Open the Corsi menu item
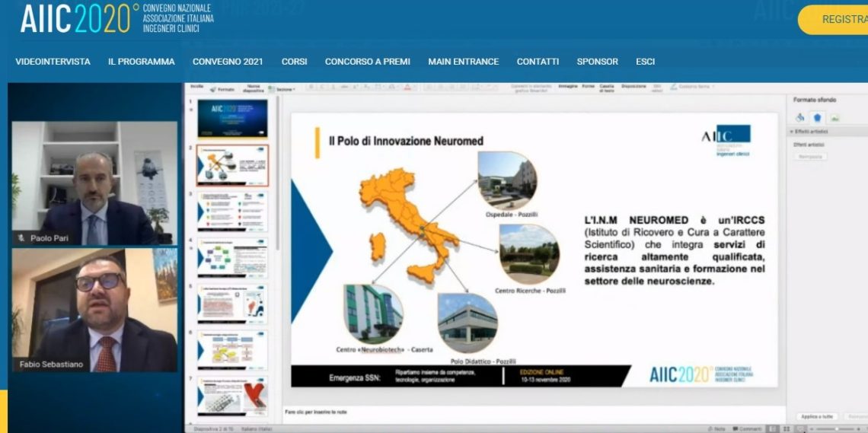Viewport: 868px width, 433px height. click(294, 62)
